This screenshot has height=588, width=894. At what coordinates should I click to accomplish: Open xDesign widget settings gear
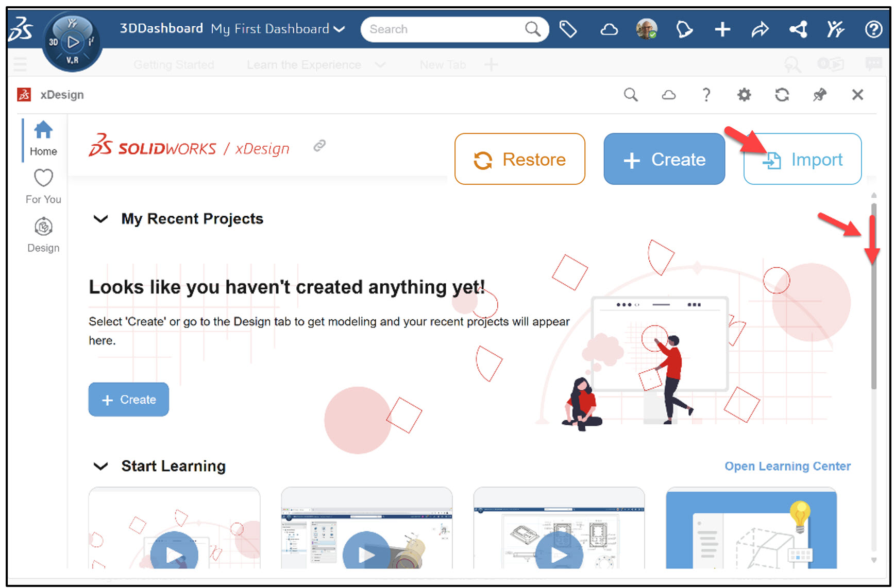pyautogui.click(x=744, y=95)
